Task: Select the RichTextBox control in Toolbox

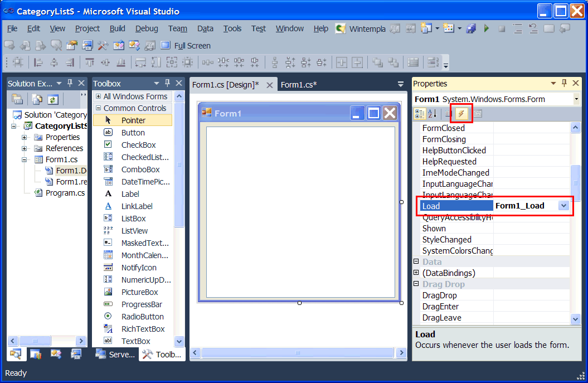Action: click(x=133, y=329)
